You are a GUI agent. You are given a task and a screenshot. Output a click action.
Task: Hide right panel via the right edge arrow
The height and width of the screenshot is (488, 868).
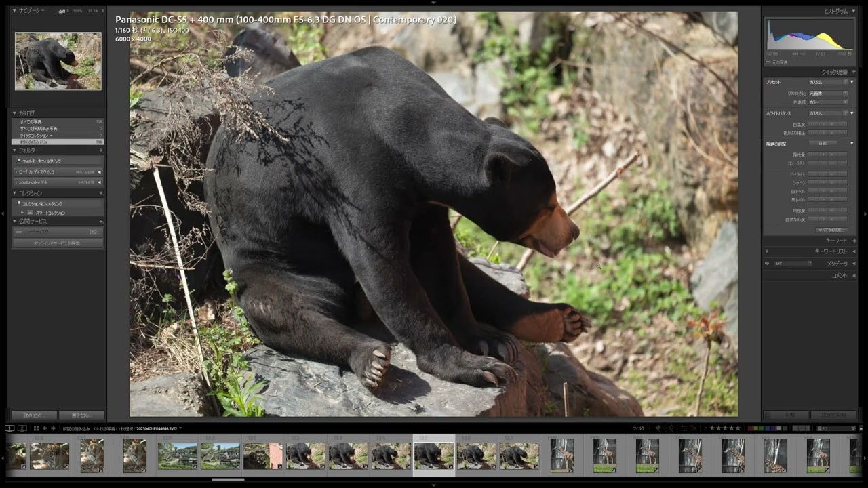click(865, 214)
